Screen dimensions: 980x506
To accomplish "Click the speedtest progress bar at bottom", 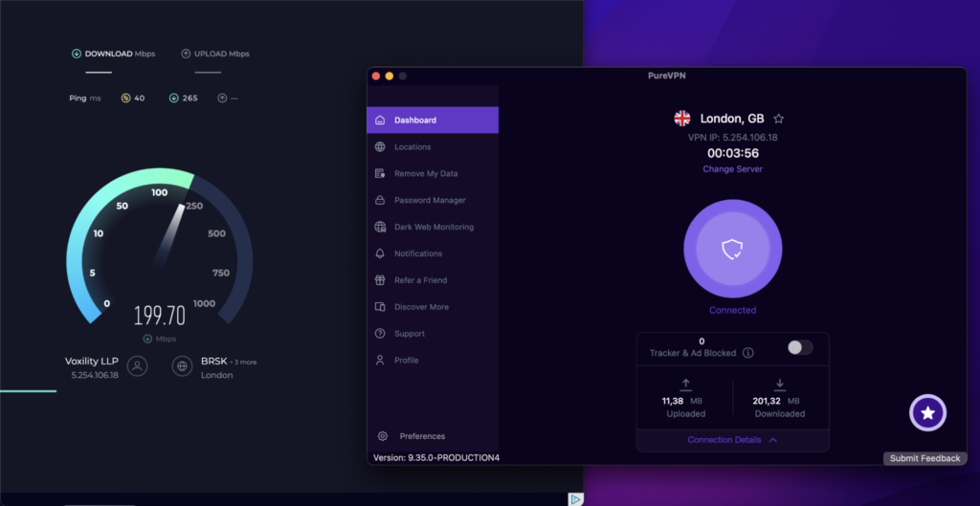I will click(x=28, y=391).
